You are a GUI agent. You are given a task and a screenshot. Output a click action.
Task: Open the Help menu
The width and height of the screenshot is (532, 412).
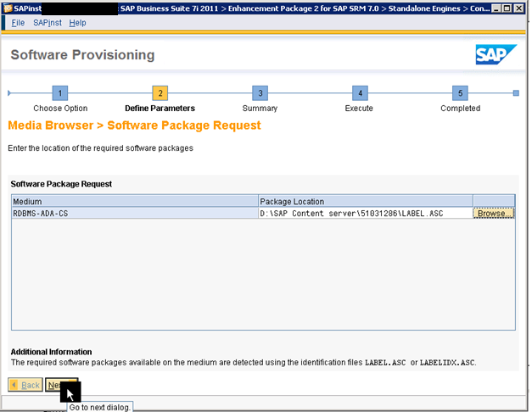coord(78,23)
